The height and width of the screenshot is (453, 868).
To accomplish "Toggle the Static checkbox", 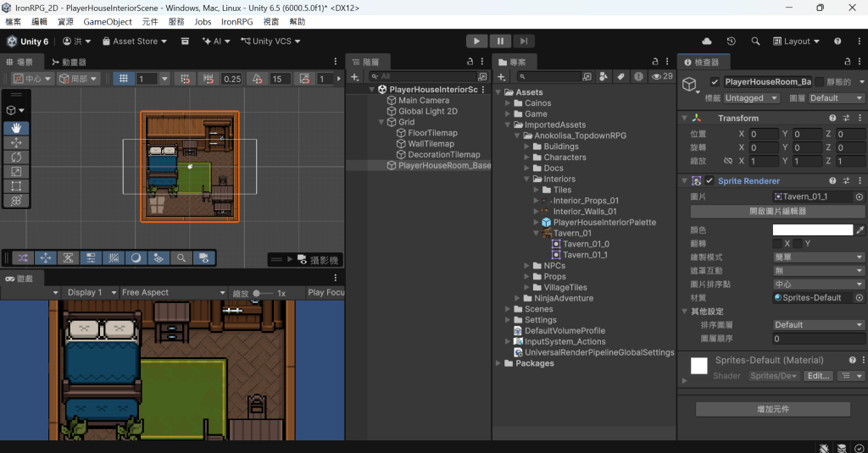I will pyautogui.click(x=820, y=82).
